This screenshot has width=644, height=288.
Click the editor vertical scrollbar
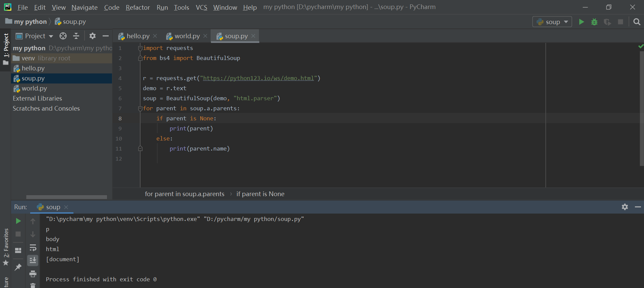pos(642,109)
